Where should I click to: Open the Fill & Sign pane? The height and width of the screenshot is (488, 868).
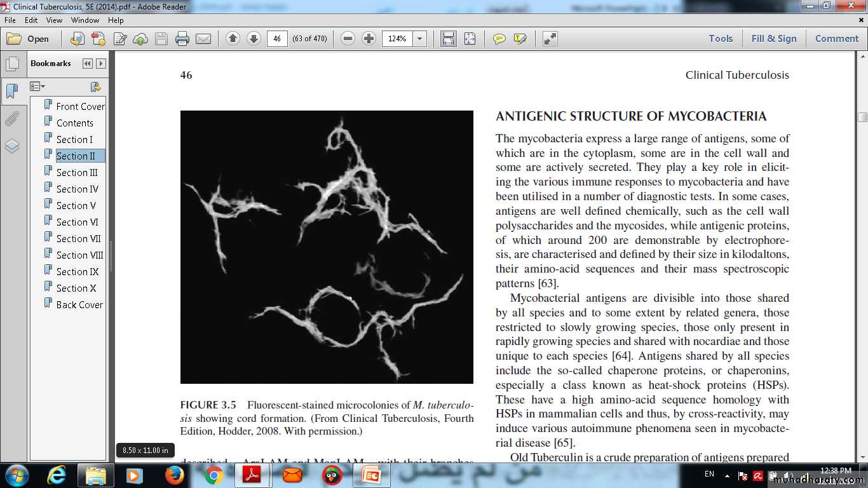773,39
